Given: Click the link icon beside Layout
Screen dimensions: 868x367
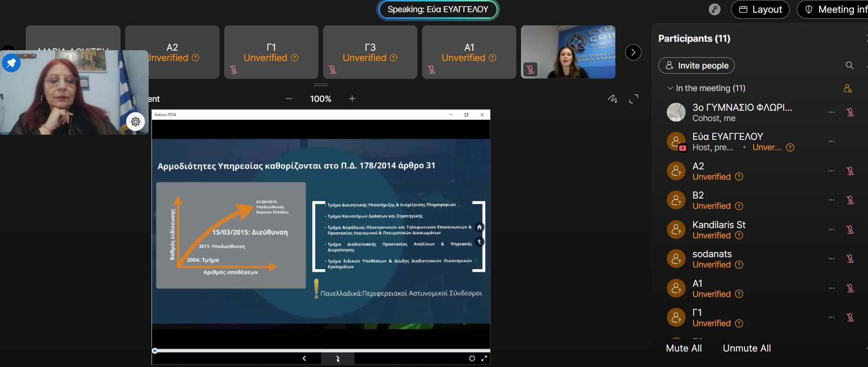Looking at the screenshot, I should [714, 9].
